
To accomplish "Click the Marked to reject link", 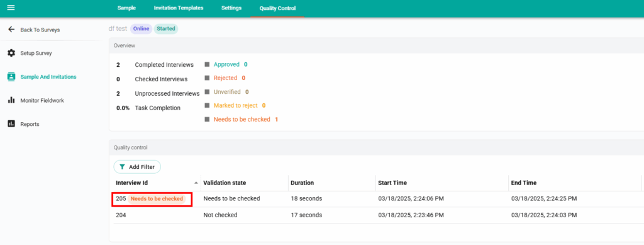I will coord(235,106).
